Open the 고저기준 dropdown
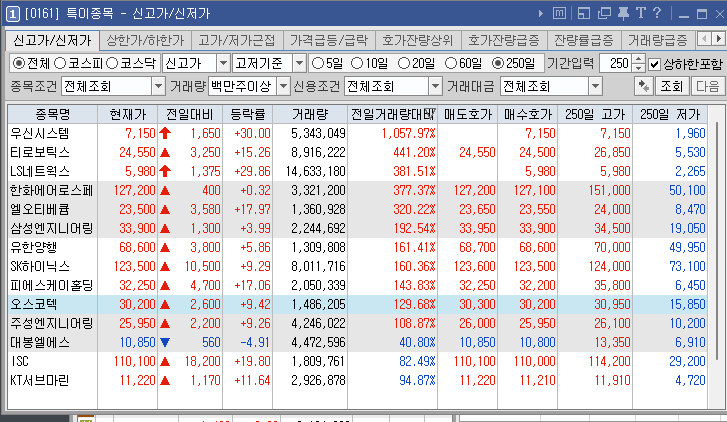This screenshot has height=422, width=727. (x=300, y=63)
